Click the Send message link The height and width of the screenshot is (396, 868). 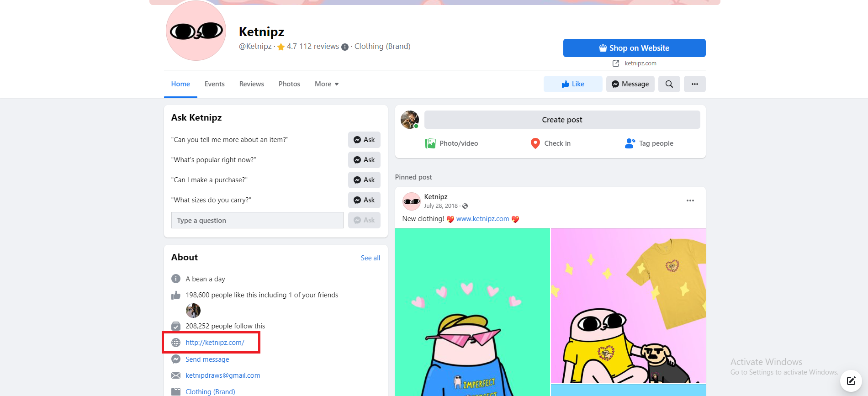[207, 359]
